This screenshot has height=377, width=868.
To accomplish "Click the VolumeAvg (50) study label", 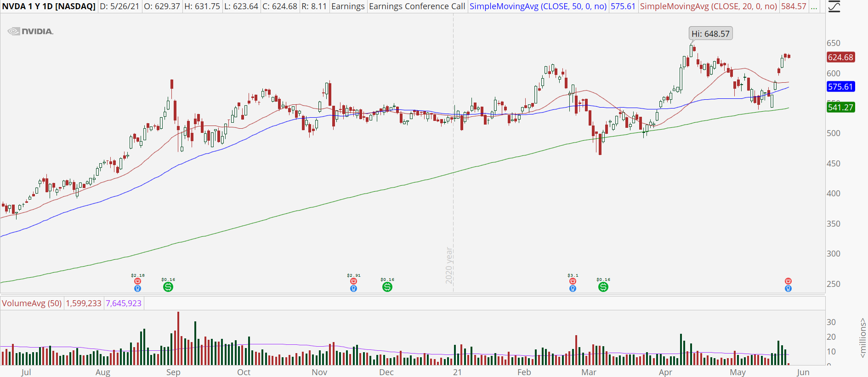I will pyautogui.click(x=32, y=303).
